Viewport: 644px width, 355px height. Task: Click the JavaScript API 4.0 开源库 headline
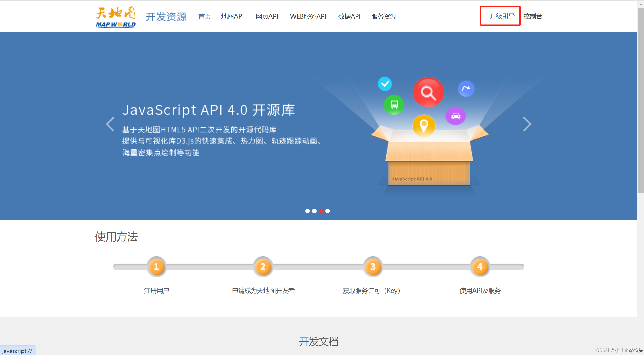[x=209, y=110]
